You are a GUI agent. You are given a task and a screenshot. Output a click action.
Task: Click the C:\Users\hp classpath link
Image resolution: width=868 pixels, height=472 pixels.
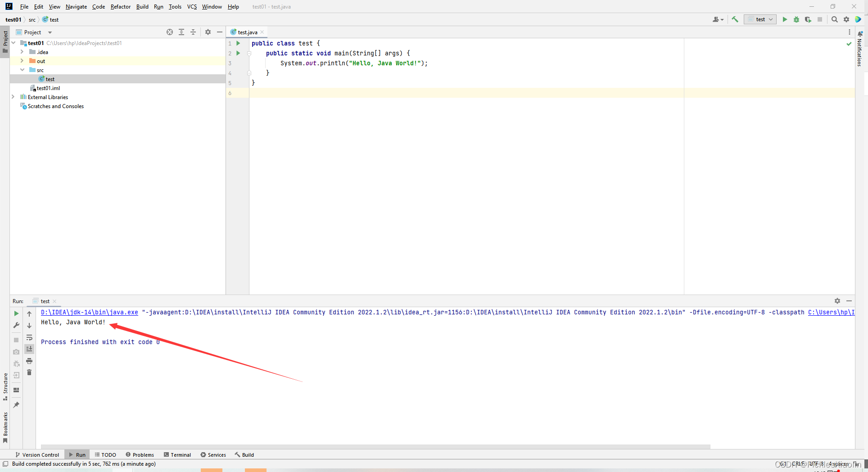[831, 312]
